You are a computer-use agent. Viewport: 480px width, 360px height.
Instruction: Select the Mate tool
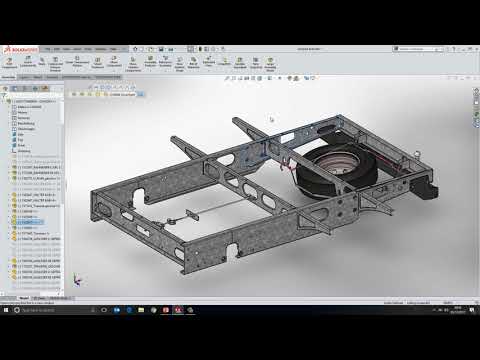pos(42,61)
